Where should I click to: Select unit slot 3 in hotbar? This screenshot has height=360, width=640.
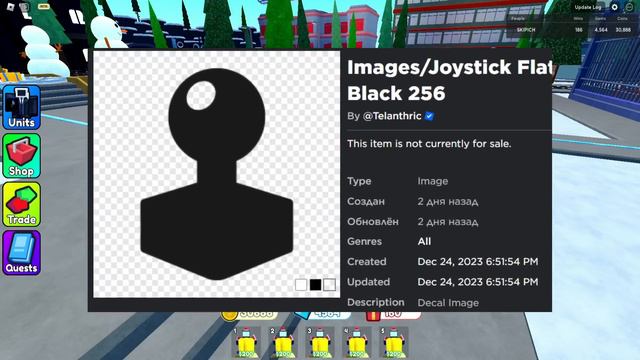point(320,343)
